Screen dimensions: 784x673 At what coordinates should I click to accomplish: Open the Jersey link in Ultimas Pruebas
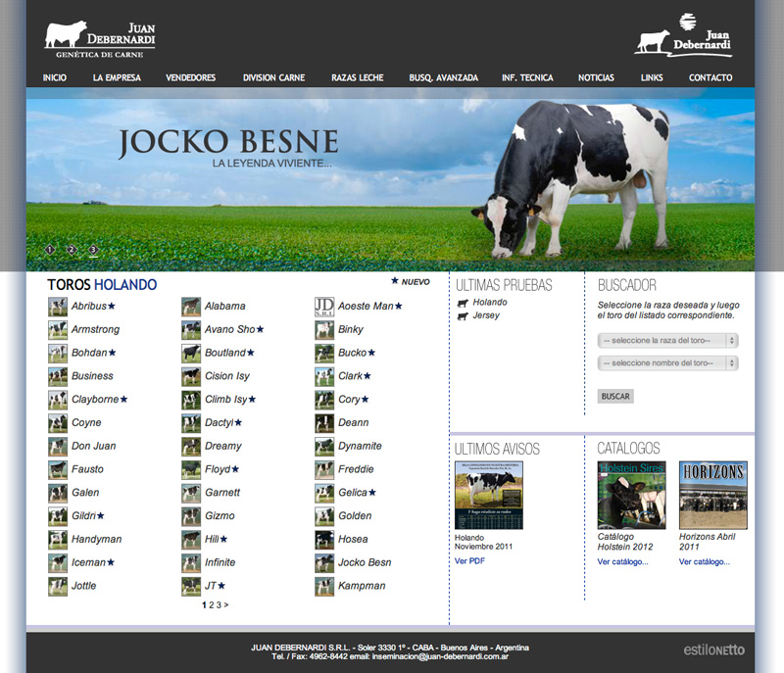tap(486, 315)
